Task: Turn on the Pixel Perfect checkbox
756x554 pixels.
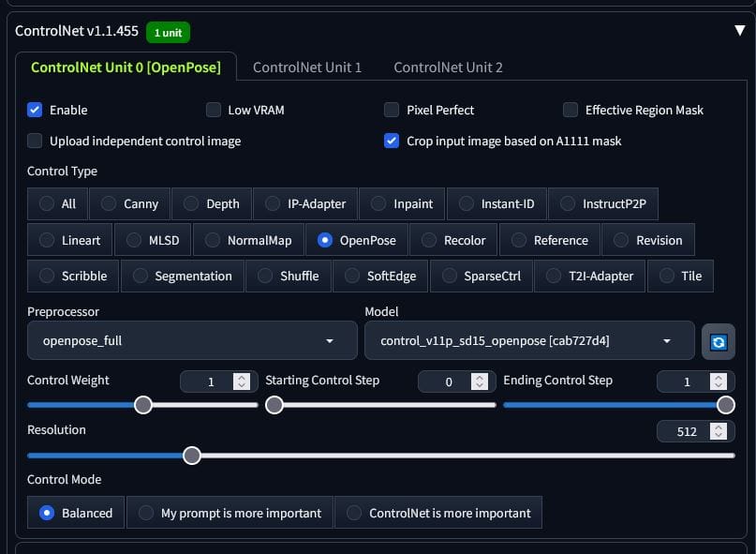Action: point(392,110)
